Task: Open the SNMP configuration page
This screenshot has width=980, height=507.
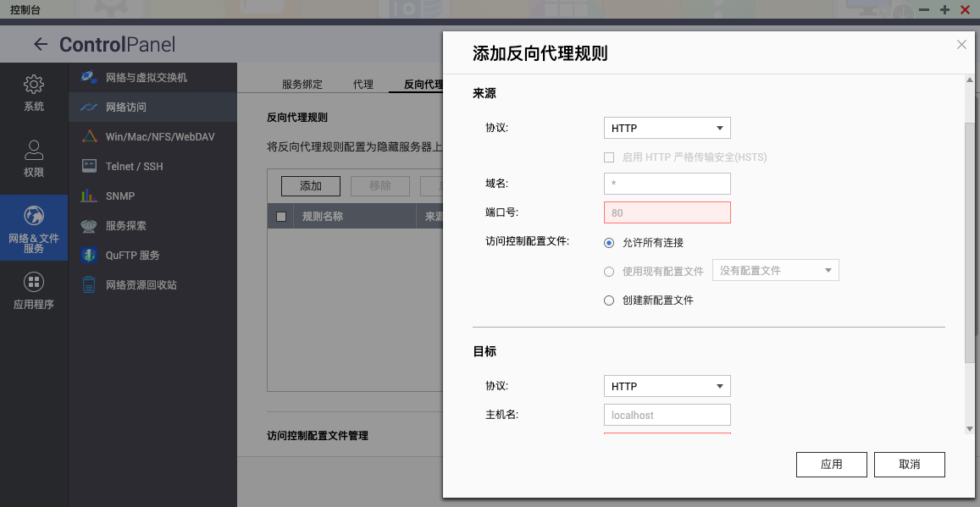Action: (123, 196)
